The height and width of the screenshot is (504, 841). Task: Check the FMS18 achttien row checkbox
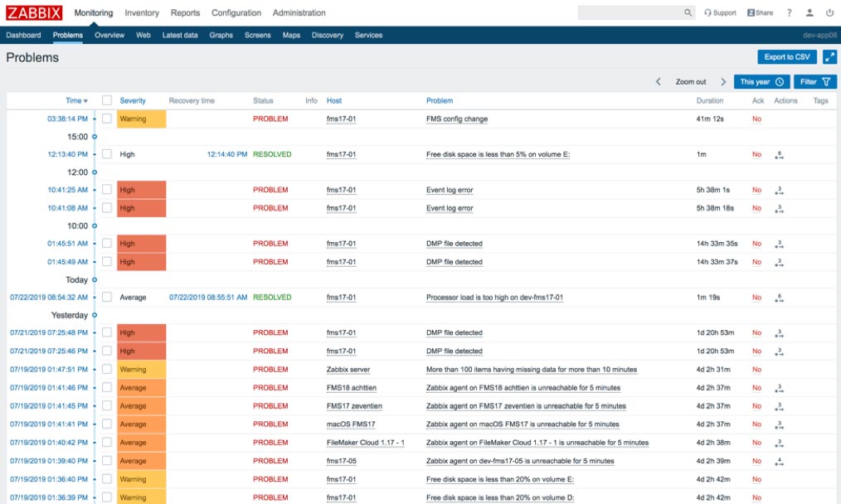pyautogui.click(x=107, y=387)
